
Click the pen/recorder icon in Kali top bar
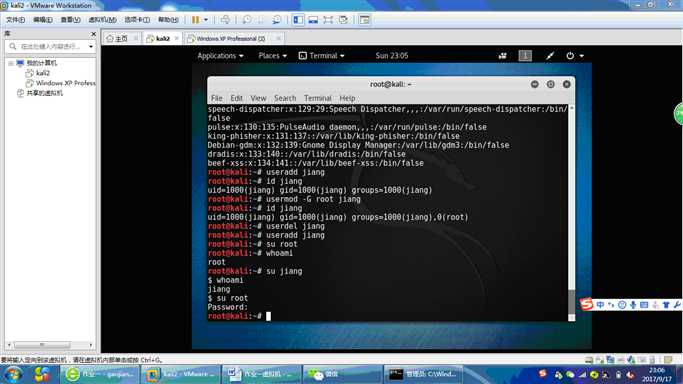click(550, 56)
